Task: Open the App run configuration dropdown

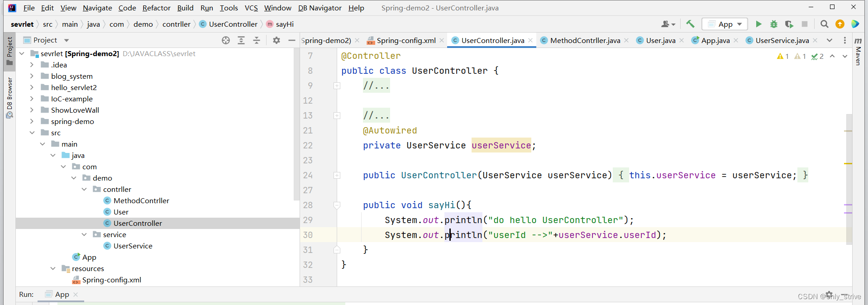Action: click(x=725, y=24)
